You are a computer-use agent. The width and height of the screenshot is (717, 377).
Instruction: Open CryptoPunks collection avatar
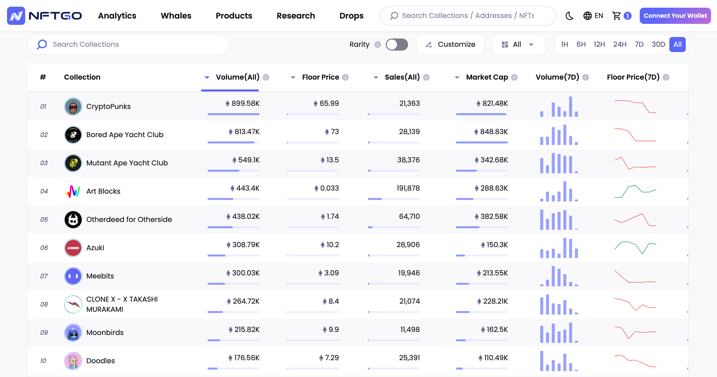tap(73, 107)
